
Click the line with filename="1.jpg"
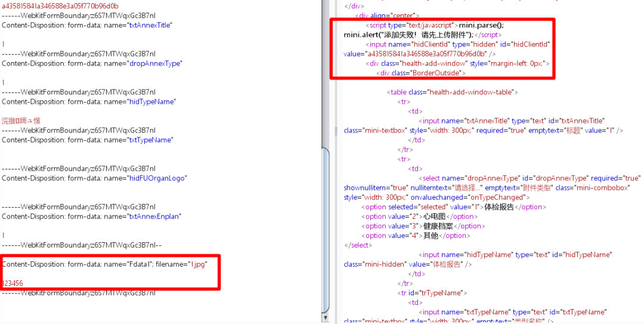[x=105, y=264]
